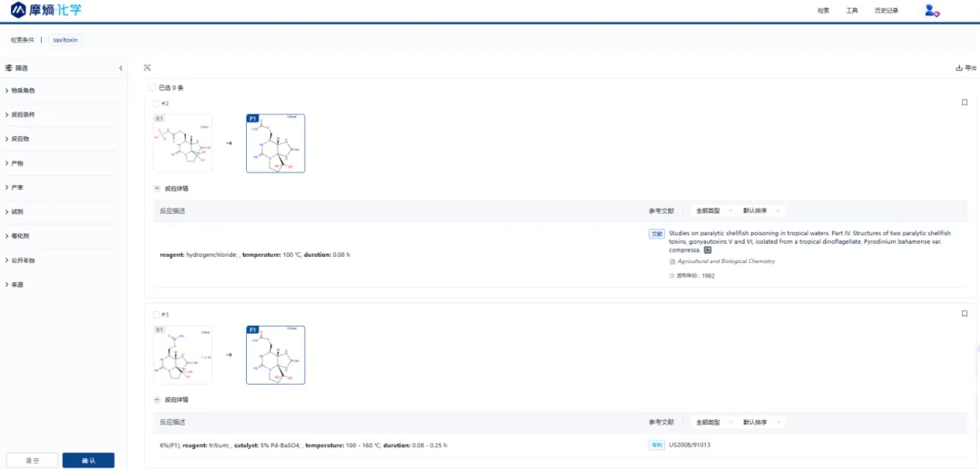Open the 工具 menu
Image resolution: width=980 pixels, height=469 pixels.
pos(851,11)
